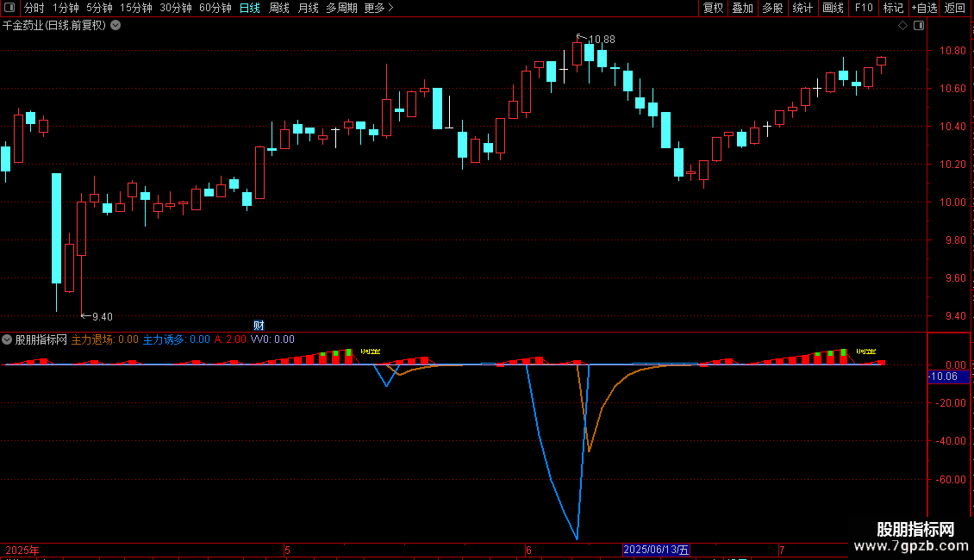Select the 1分钟 period tab
This screenshot has width=974, height=560.
pyautogui.click(x=66, y=8)
